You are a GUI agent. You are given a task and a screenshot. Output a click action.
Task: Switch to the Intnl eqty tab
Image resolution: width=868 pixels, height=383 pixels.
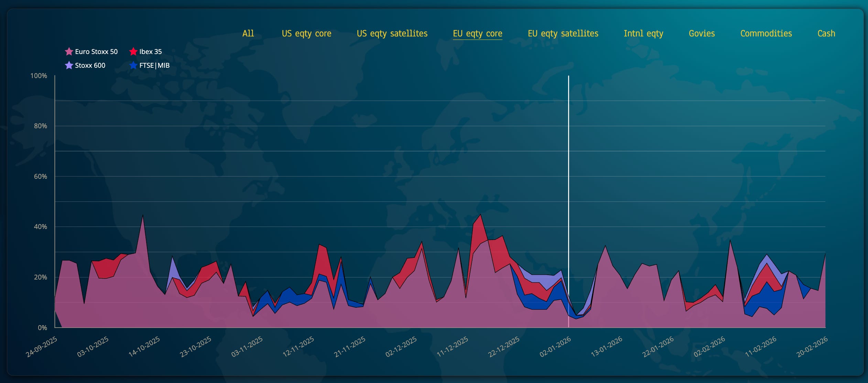643,33
